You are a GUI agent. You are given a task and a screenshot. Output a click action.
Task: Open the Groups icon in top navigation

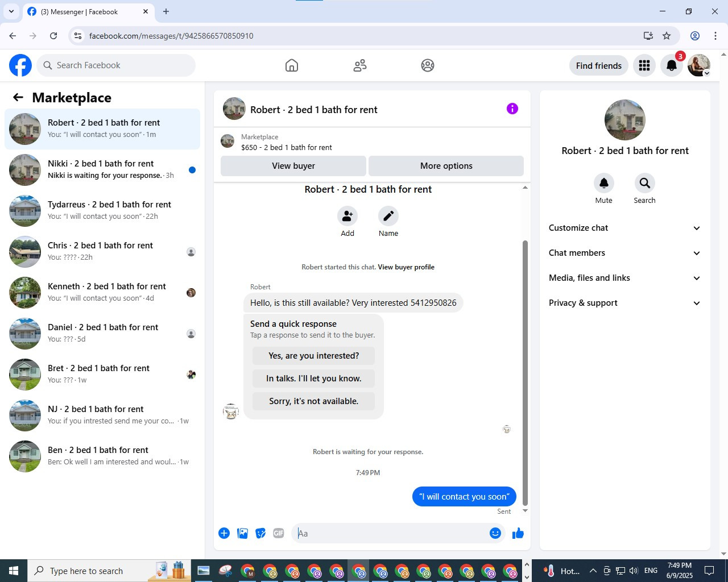click(x=428, y=65)
